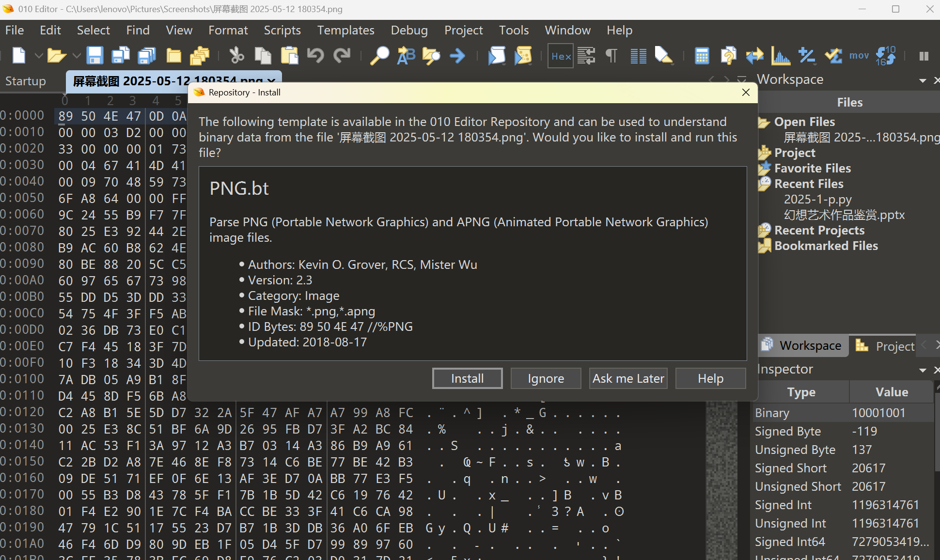Select Bookmarked Files in Workspace

pos(826,246)
